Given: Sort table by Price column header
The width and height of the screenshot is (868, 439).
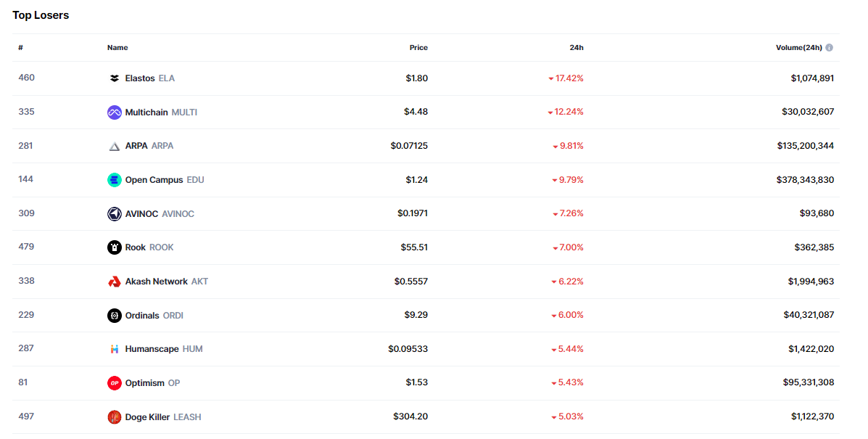Looking at the screenshot, I should [418, 48].
